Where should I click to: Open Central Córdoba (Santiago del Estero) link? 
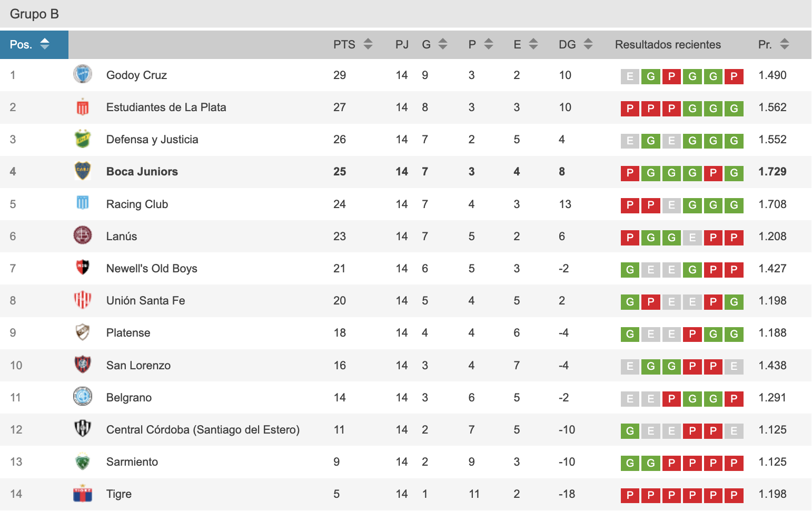coord(203,430)
